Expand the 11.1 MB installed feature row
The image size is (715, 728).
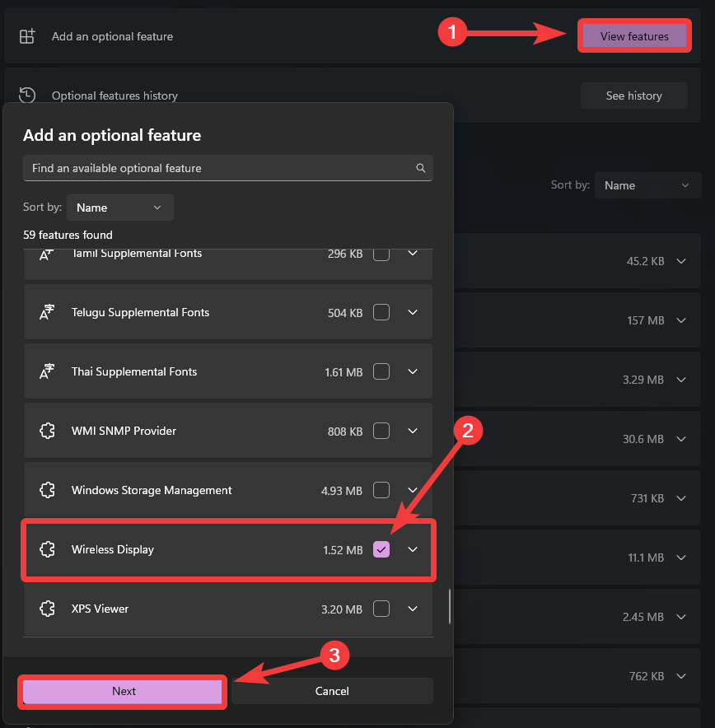pyautogui.click(x=681, y=558)
